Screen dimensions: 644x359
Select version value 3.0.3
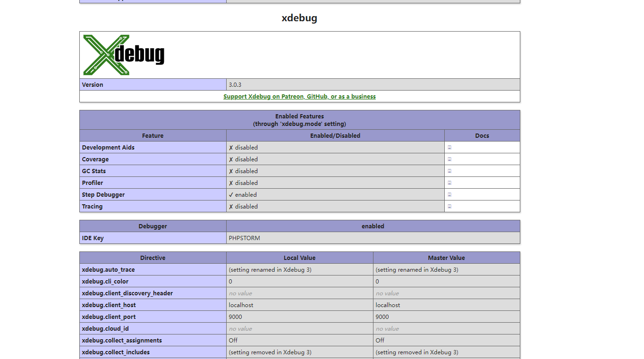(235, 85)
